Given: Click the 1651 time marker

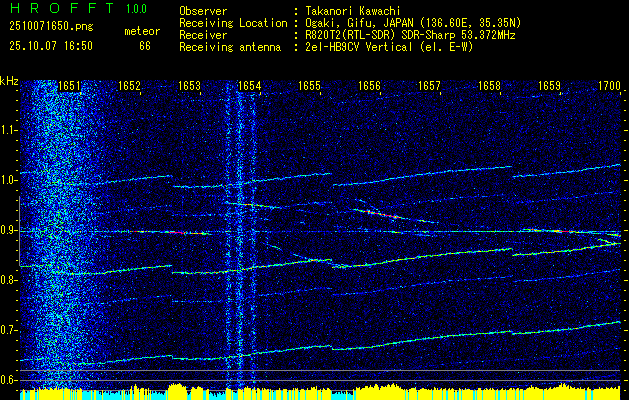Looking at the screenshot, I should click(x=69, y=86).
